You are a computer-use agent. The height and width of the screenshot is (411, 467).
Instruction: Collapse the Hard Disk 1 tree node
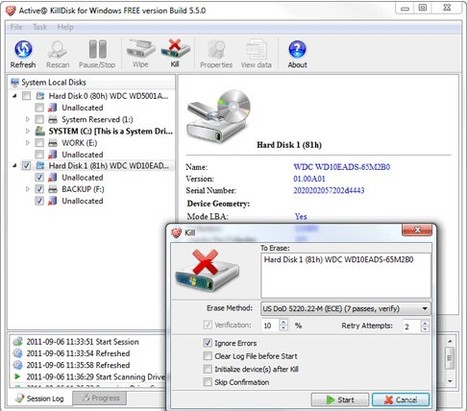pos(14,165)
